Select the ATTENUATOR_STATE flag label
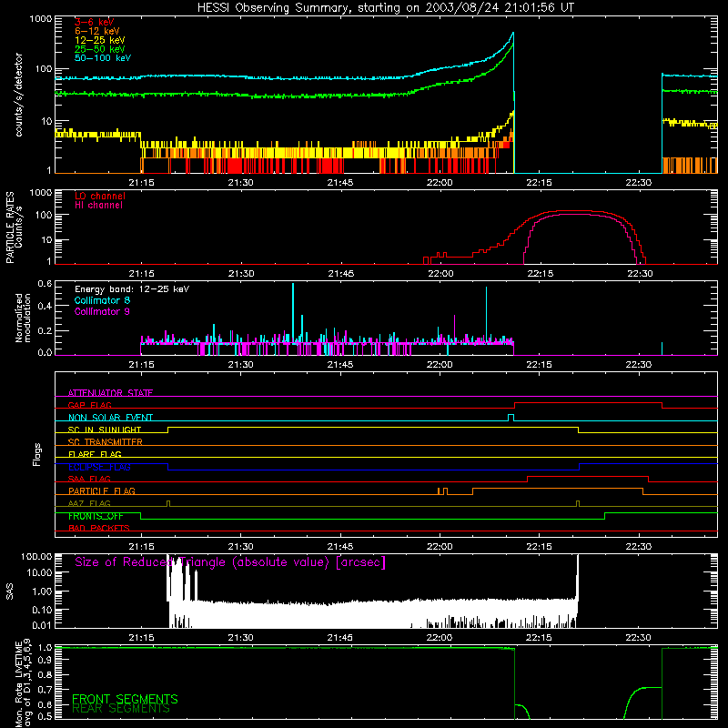The image size is (728, 728). (x=110, y=393)
